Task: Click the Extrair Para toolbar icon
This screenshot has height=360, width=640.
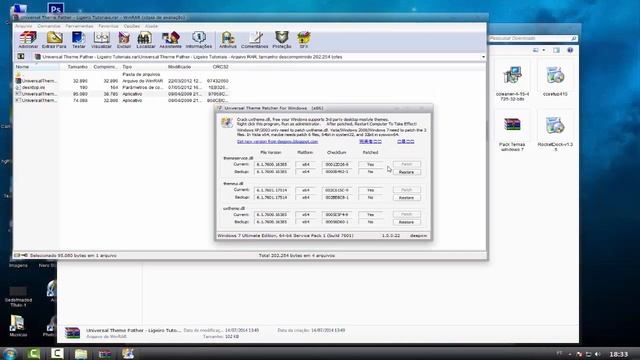Action: point(54,40)
